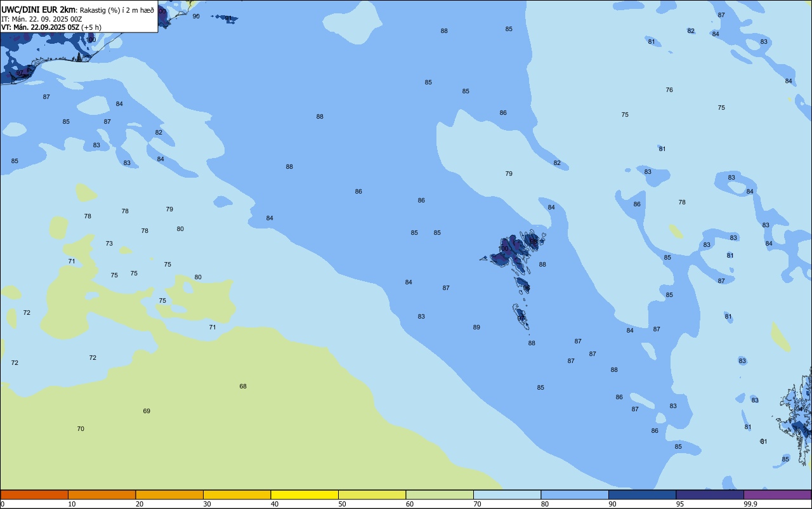Click the humidity value '73' on the map
The height and width of the screenshot is (509, 812).
(109, 244)
